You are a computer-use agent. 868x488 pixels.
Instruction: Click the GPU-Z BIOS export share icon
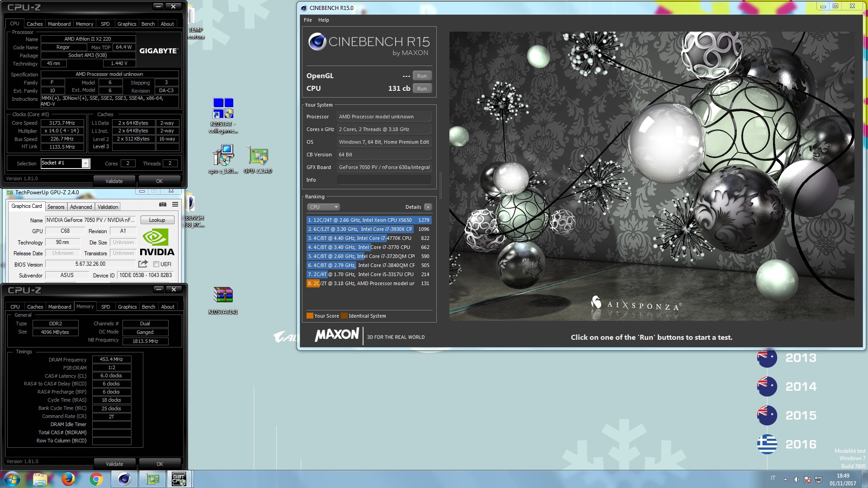point(143,264)
